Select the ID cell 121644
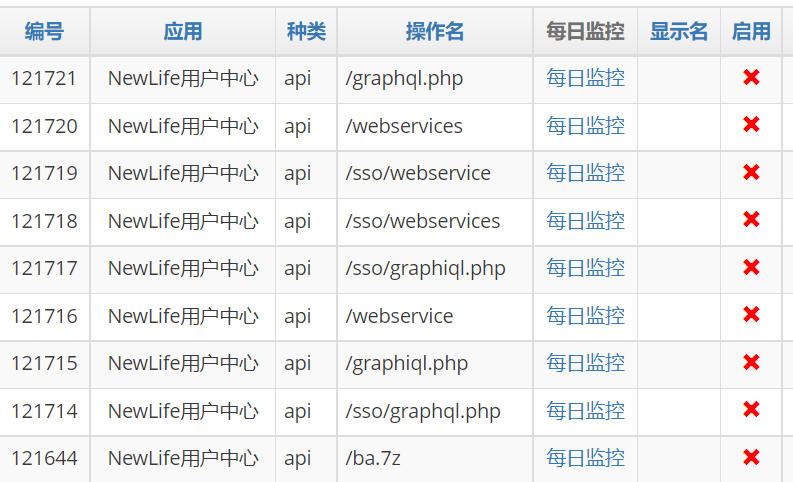The width and height of the screenshot is (793, 482). pyautogui.click(x=44, y=458)
